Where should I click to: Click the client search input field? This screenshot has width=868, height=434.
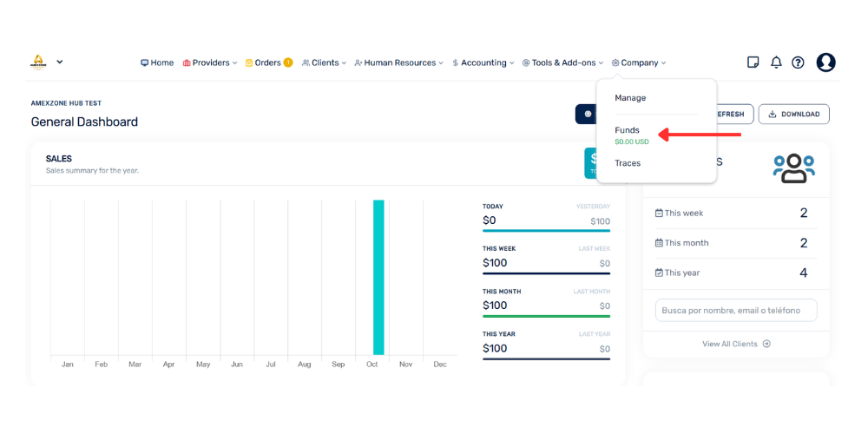736,310
